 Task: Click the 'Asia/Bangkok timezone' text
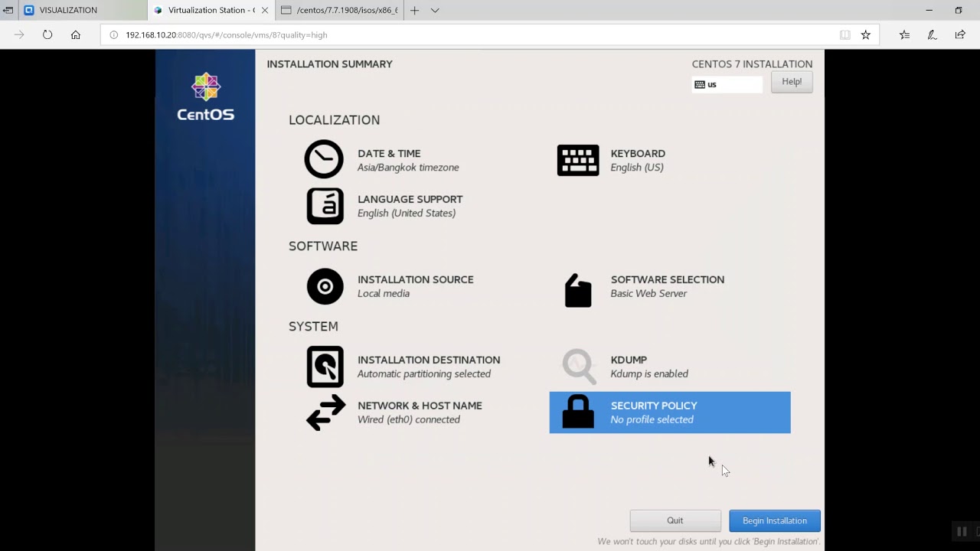tap(408, 168)
